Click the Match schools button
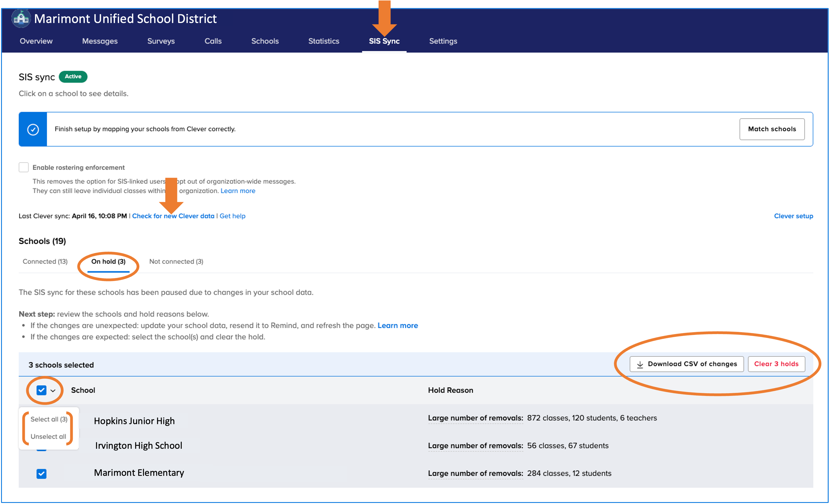The image size is (829, 504). [x=772, y=129]
